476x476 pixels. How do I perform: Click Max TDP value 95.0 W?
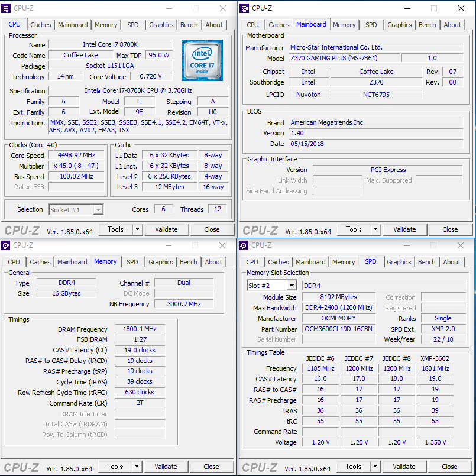click(x=159, y=55)
